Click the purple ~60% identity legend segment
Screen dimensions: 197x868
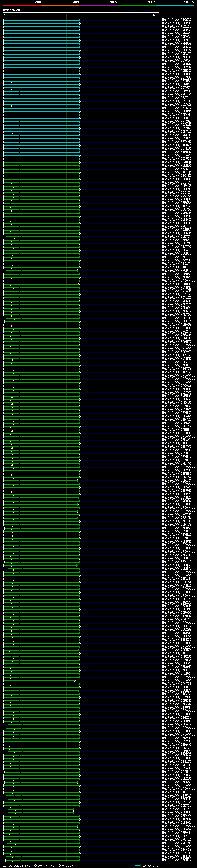tap(99, 6)
